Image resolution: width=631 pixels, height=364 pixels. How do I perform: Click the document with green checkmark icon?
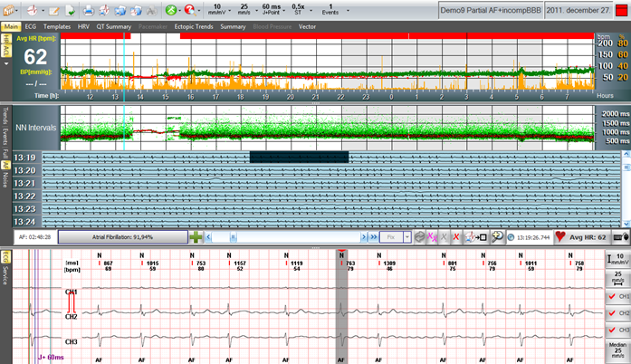point(70,11)
